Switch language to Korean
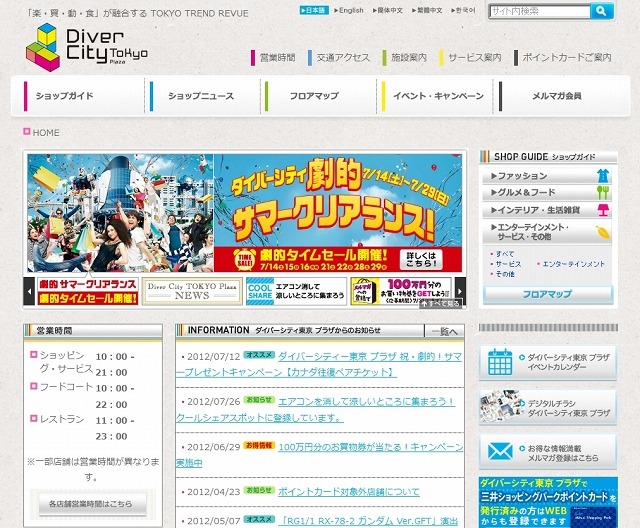 (463, 11)
